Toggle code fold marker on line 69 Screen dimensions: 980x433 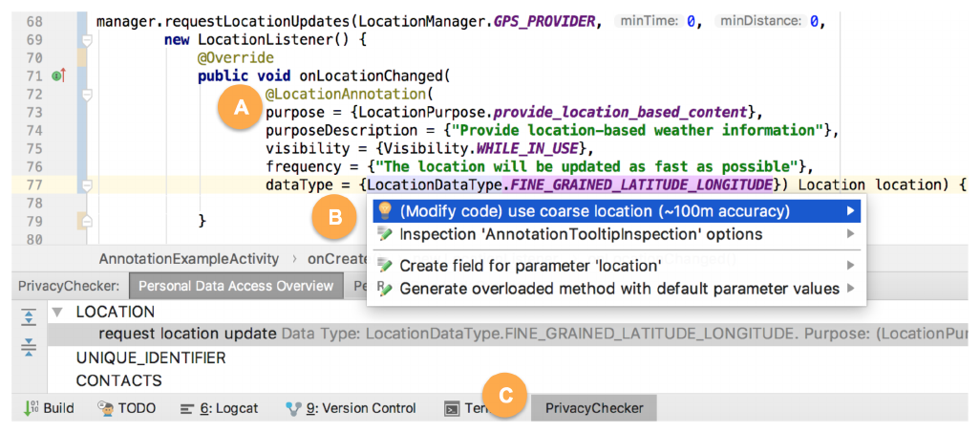click(x=88, y=40)
